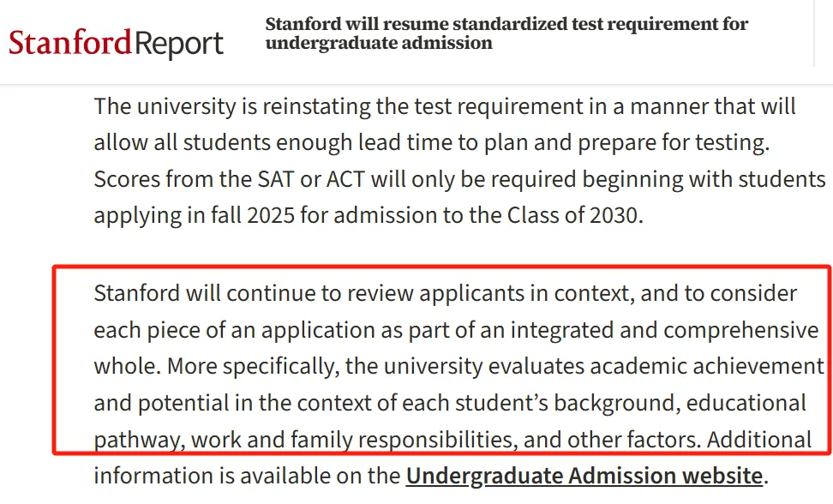The image size is (833, 504).
Task: Click the phrase "educational pathway" start word "educational"
Action: coord(746,403)
